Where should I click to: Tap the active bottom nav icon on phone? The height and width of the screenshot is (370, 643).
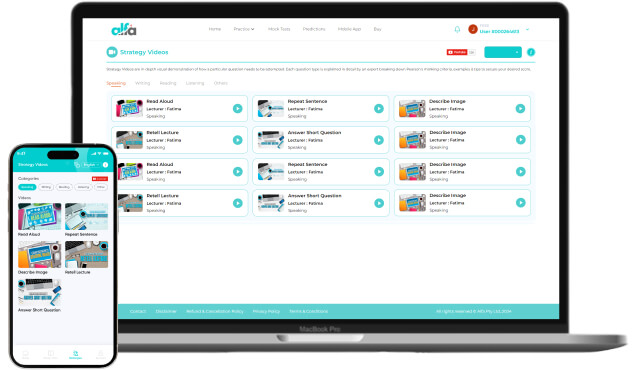75,354
